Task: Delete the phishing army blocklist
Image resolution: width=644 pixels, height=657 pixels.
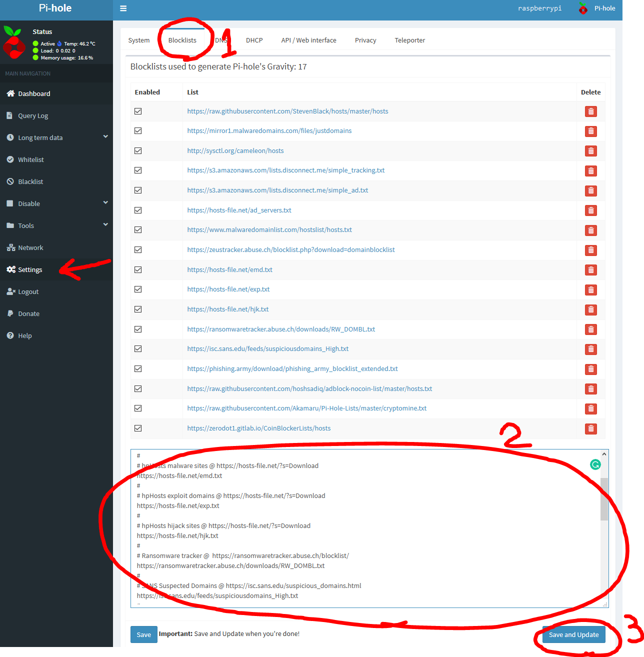Action: [x=591, y=369]
